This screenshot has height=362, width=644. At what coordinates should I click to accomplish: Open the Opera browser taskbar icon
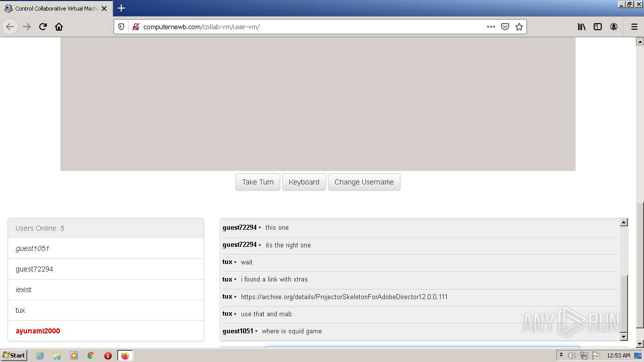click(x=108, y=355)
